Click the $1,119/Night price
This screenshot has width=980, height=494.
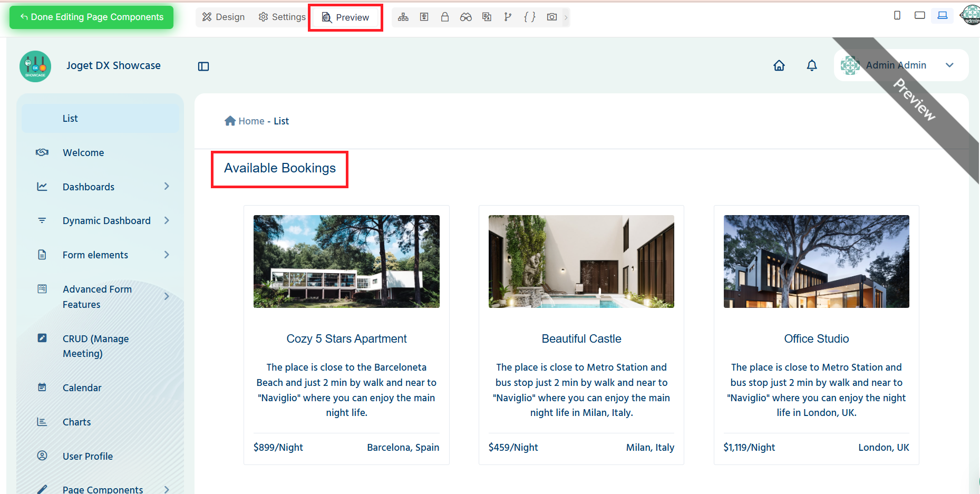pyautogui.click(x=749, y=447)
